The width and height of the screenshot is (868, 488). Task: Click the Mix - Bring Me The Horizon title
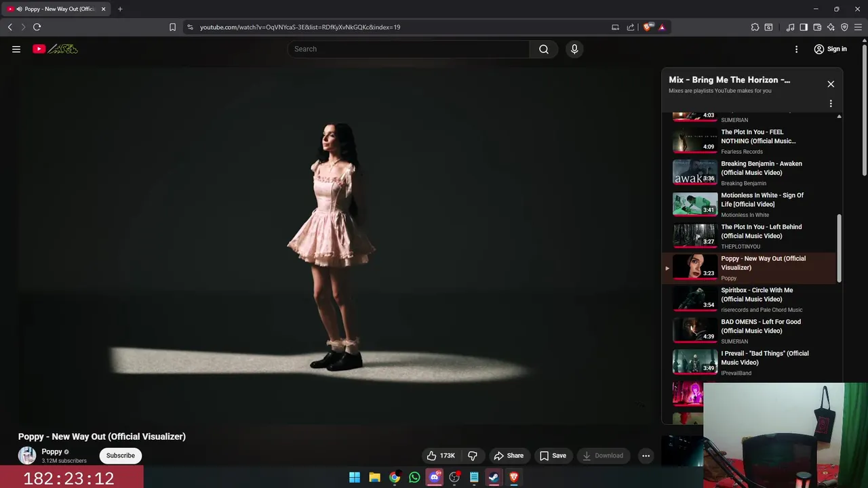pyautogui.click(x=729, y=80)
